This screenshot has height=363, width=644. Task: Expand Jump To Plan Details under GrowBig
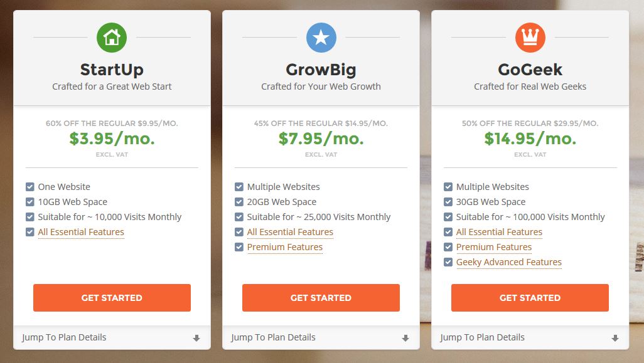[x=321, y=337]
